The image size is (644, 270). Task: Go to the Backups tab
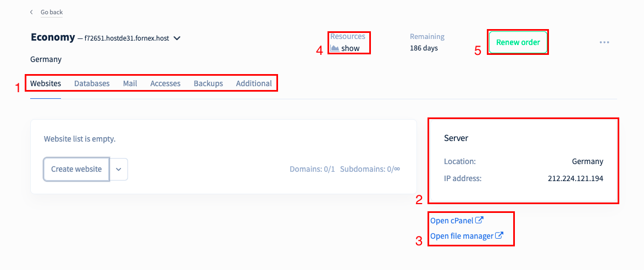click(208, 83)
